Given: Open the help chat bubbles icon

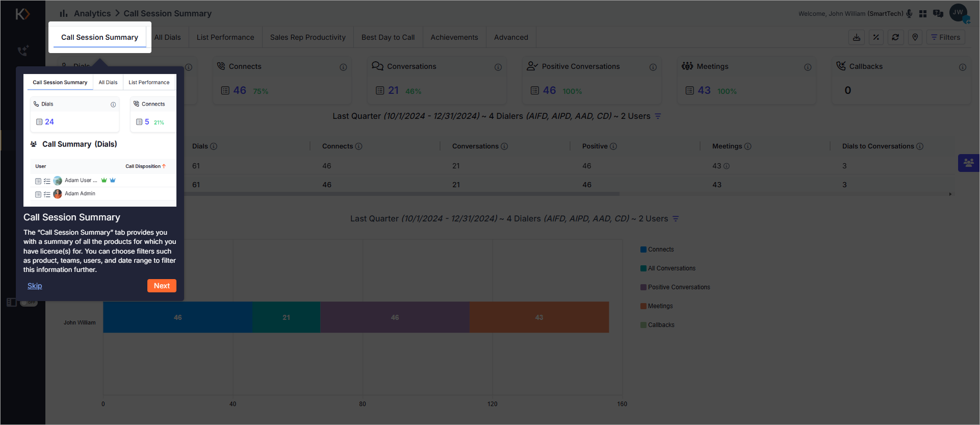Looking at the screenshot, I should coord(938,14).
